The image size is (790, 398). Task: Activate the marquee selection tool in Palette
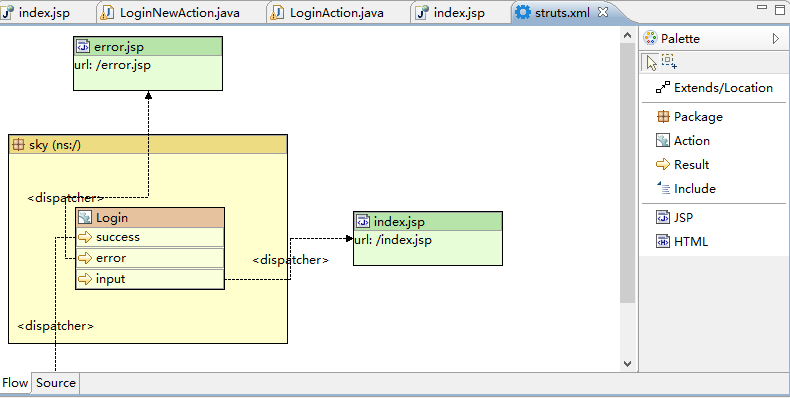pos(670,62)
